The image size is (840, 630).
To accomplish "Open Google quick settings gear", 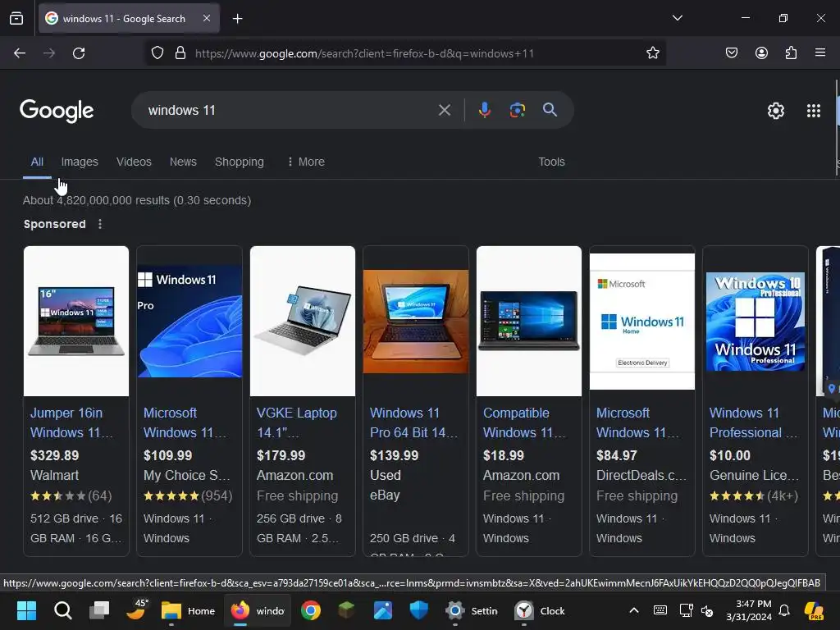I will (776, 111).
